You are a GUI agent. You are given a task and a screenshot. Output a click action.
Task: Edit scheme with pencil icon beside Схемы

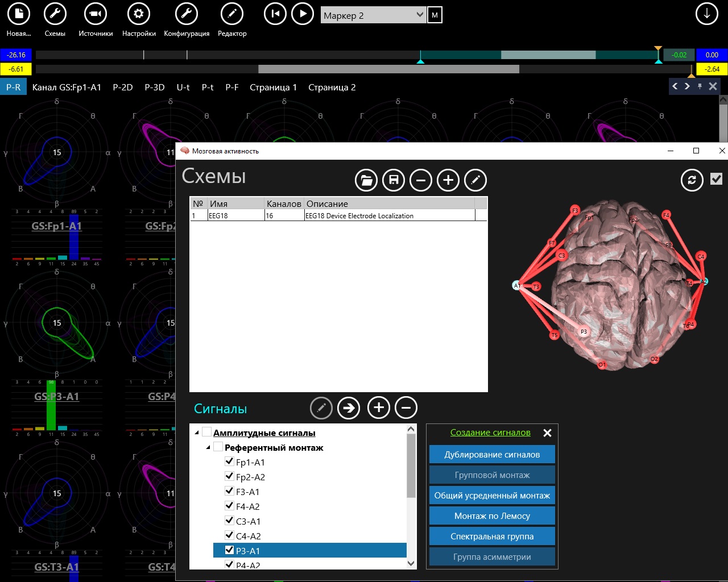point(475,180)
